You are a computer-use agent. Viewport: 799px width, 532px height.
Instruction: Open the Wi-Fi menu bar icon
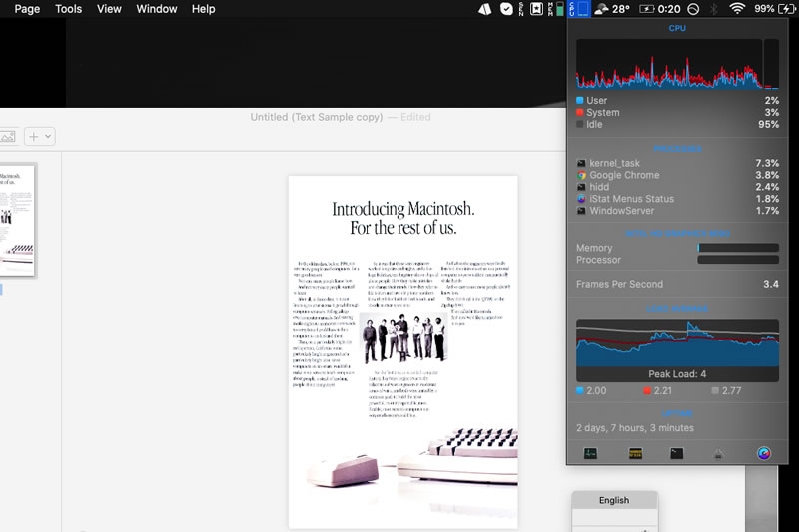(x=737, y=9)
